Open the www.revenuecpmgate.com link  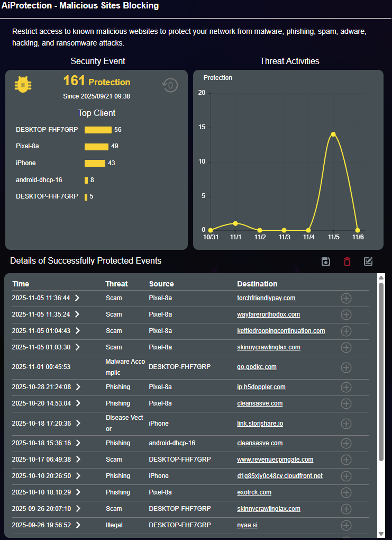pyautogui.click(x=275, y=460)
